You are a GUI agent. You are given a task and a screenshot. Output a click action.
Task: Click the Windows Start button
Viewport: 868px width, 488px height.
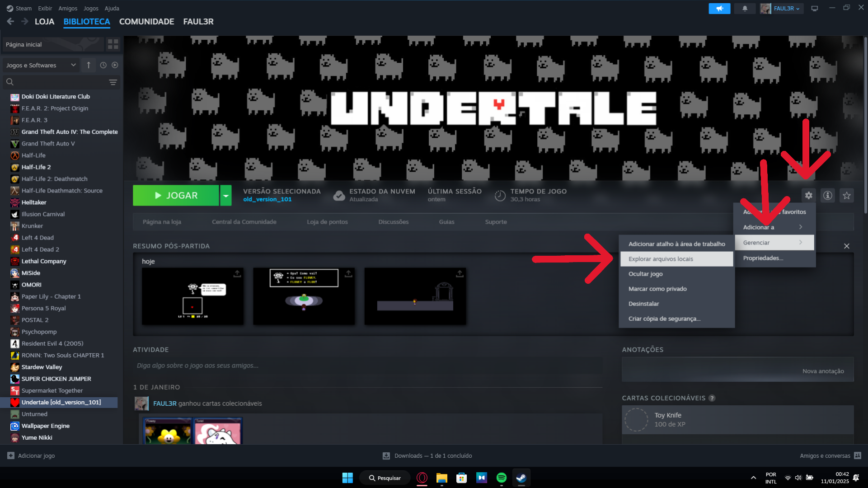(x=347, y=478)
